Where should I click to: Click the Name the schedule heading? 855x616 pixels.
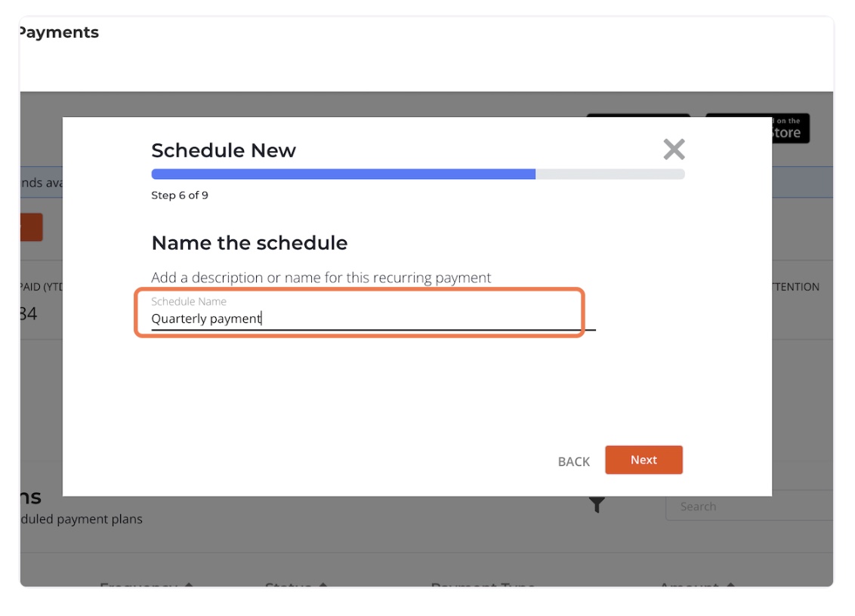click(249, 243)
